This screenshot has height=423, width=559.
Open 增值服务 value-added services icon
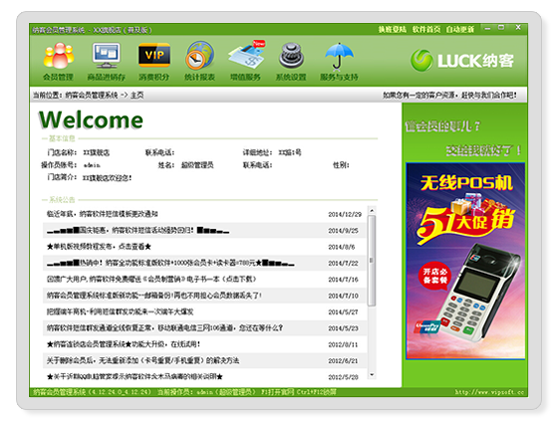246,61
